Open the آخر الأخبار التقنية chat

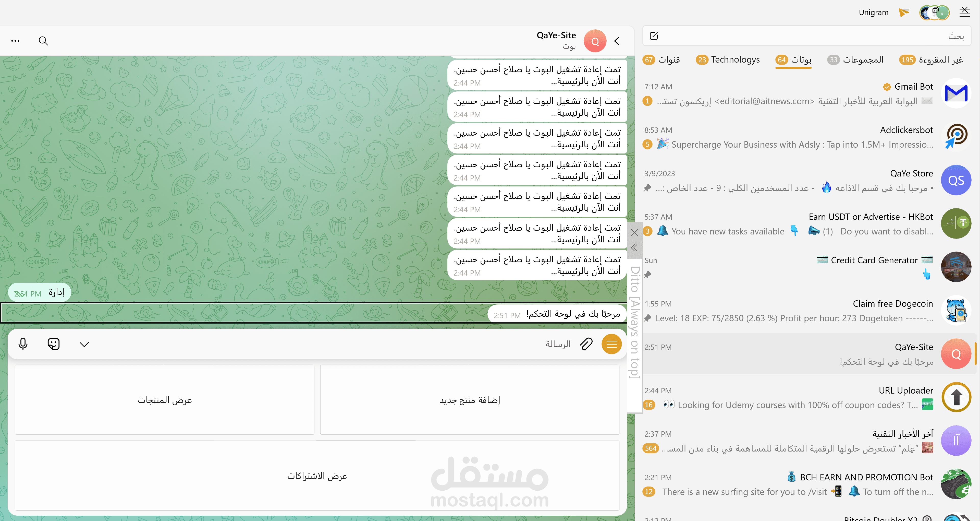806,441
